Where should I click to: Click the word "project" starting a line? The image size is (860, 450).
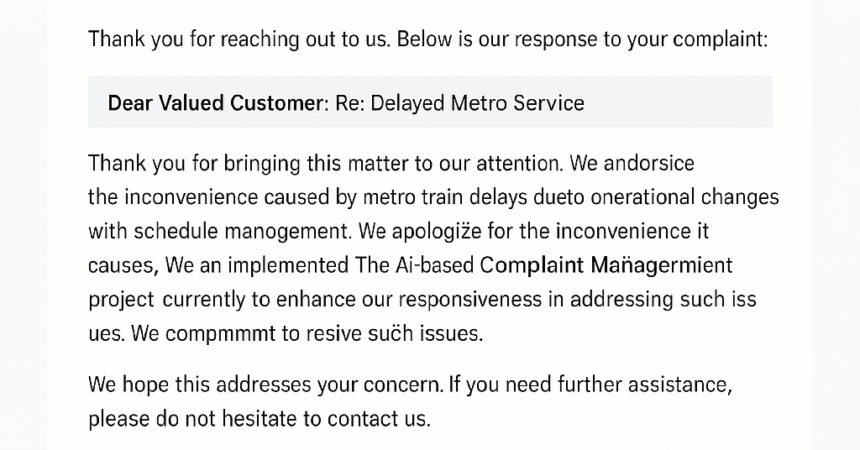121,300
